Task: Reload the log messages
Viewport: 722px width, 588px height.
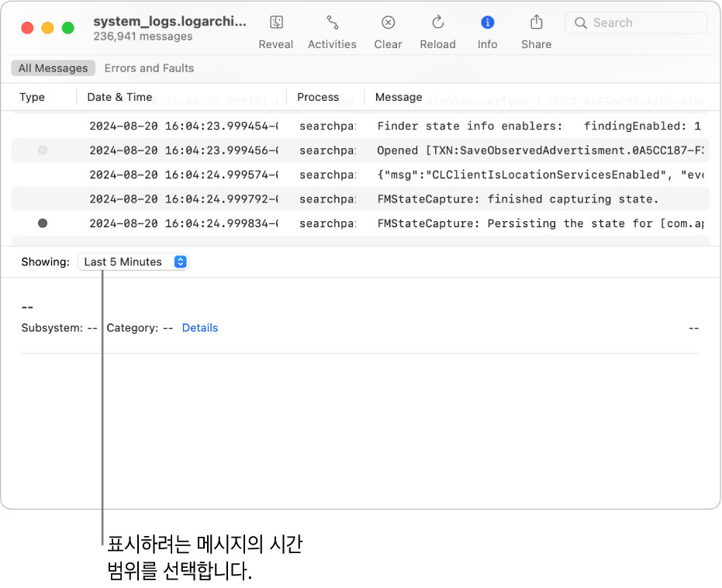Action: tap(438, 22)
